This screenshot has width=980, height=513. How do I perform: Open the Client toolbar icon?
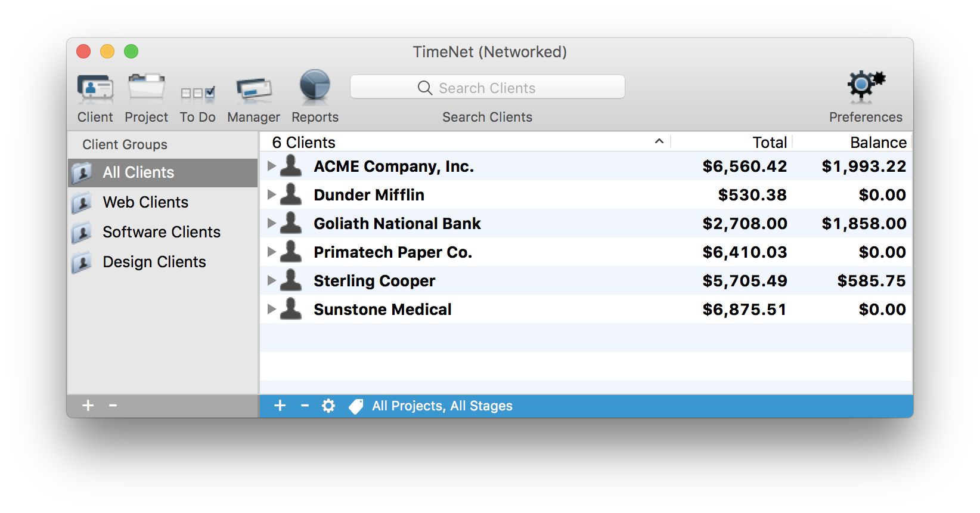(x=95, y=87)
